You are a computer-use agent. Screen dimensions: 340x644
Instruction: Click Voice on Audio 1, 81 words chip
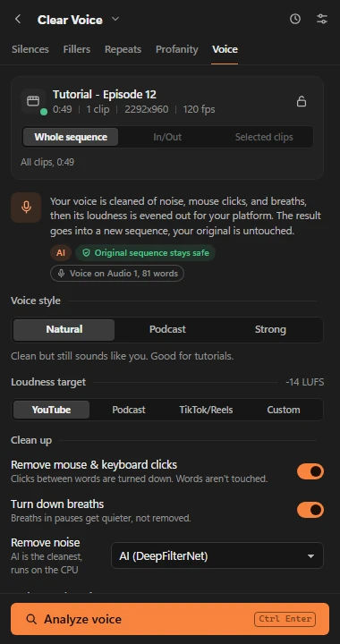click(117, 274)
